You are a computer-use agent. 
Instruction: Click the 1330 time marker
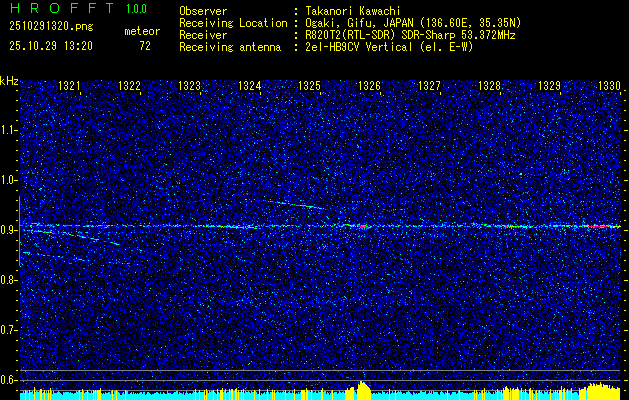(x=609, y=86)
